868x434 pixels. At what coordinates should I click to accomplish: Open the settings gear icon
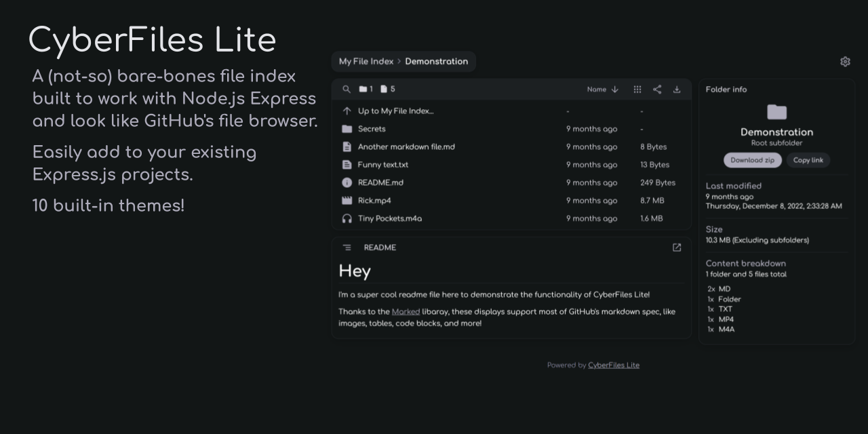[x=845, y=62]
